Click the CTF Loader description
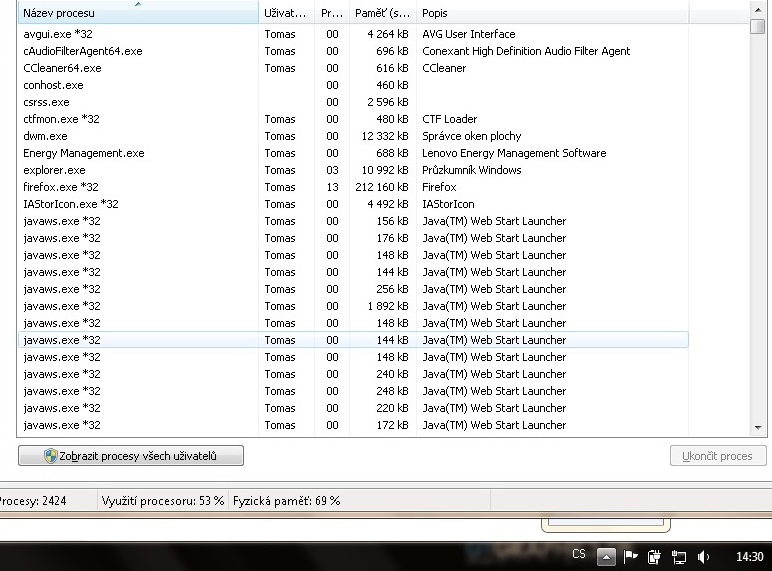Image resolution: width=772 pixels, height=571 pixels. pos(450,119)
